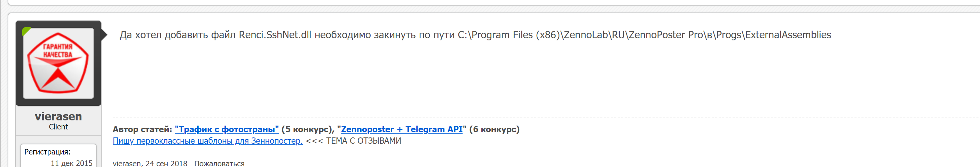Click the (6 конкурс) text in signature
Screen dimensions: 980x167
[494, 129]
